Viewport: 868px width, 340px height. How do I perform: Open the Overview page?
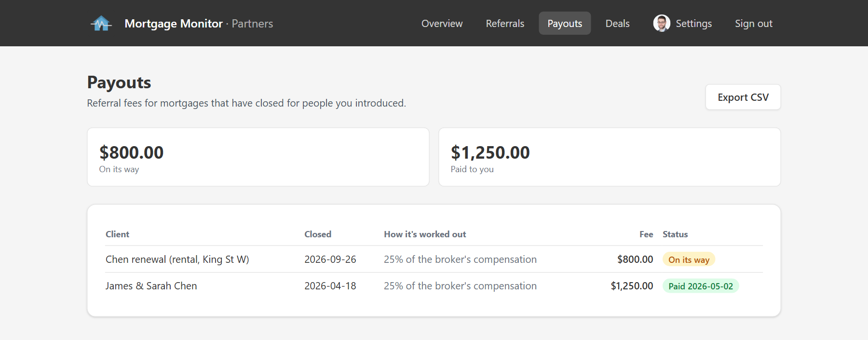tap(442, 23)
